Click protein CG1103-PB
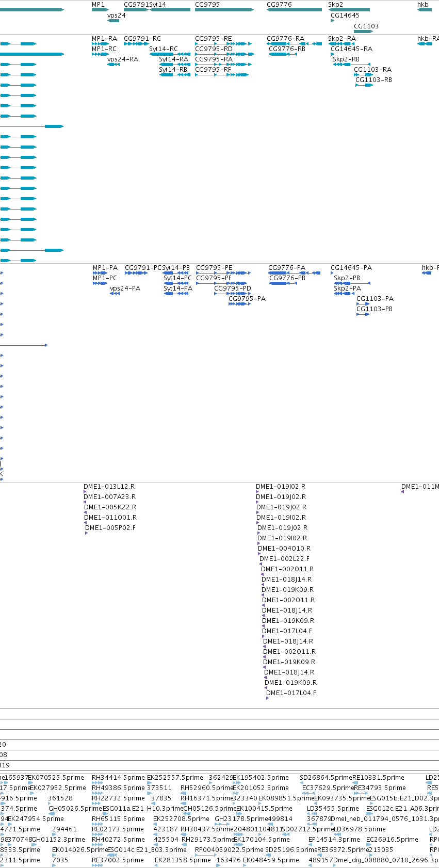Viewport: 439px width, 868px height. click(x=375, y=309)
